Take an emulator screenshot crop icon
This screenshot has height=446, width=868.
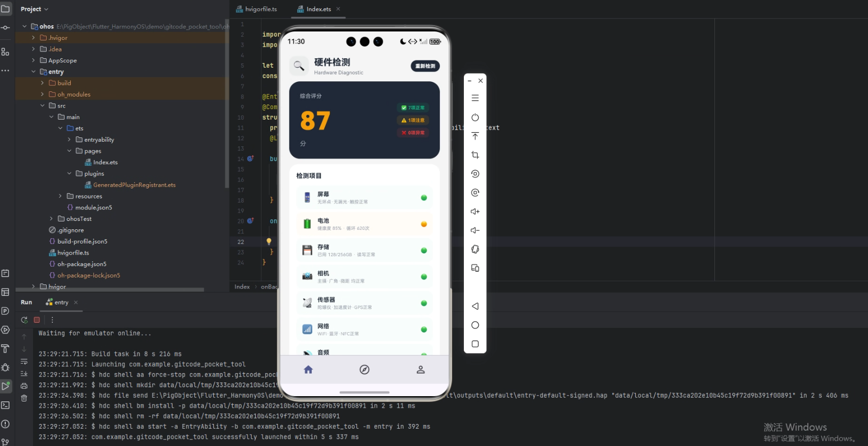click(475, 155)
